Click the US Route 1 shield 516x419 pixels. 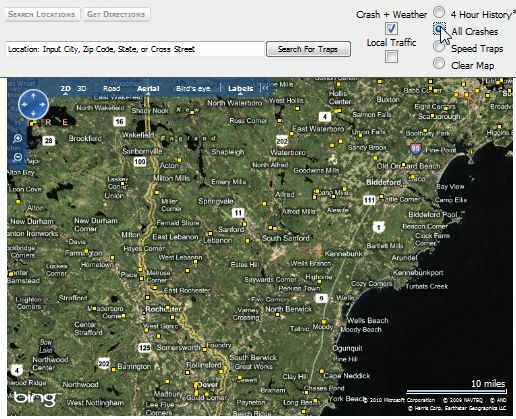[x=378, y=227]
